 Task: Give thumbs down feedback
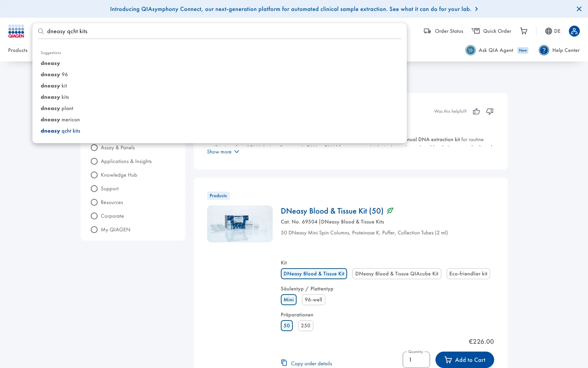pyautogui.click(x=490, y=111)
